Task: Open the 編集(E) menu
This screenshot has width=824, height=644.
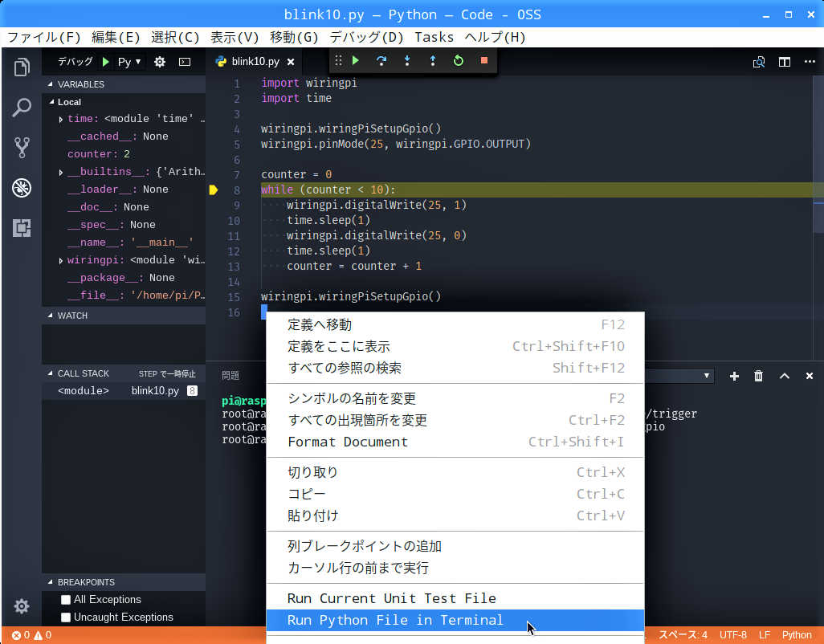Action: click(x=116, y=37)
